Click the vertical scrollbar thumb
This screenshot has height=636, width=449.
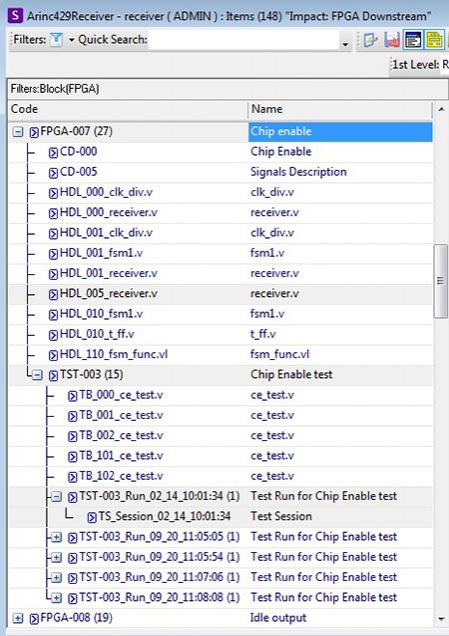click(440, 281)
